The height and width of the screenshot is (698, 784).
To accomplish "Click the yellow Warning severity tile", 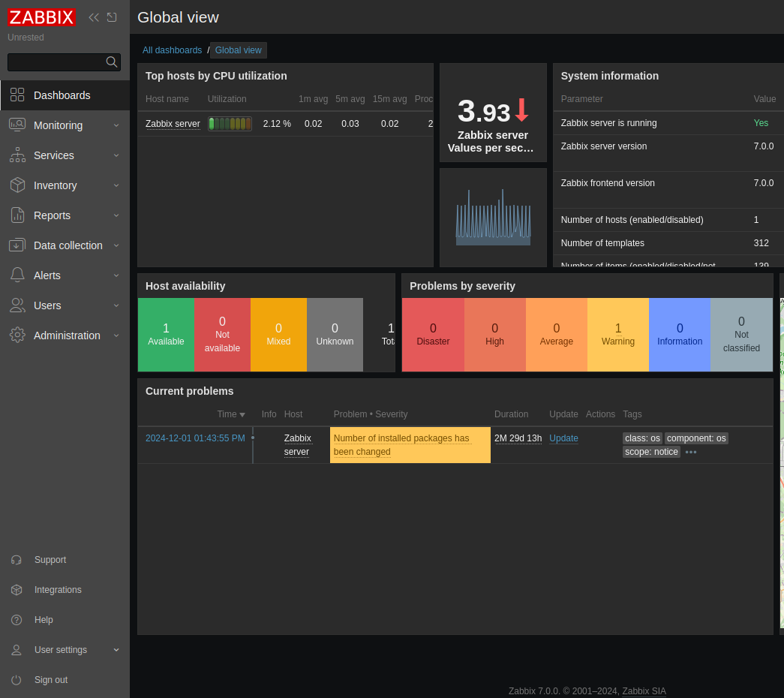I will click(617, 335).
